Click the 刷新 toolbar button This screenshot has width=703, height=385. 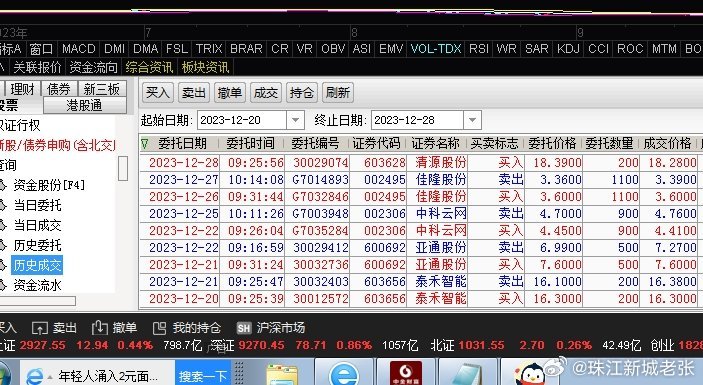pos(337,93)
